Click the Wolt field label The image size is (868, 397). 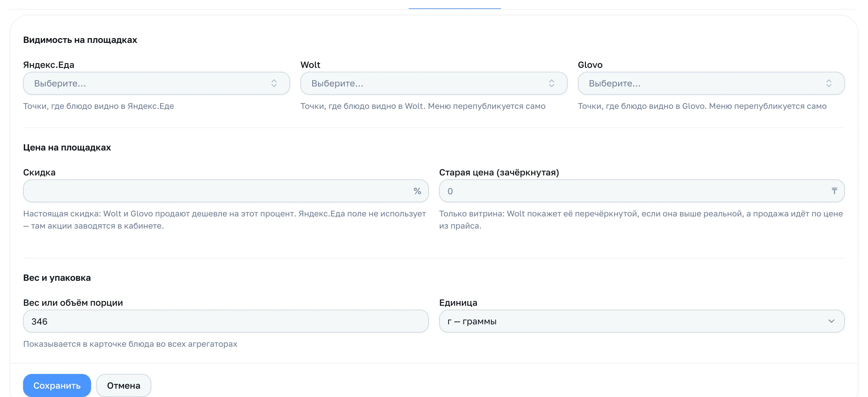310,65
